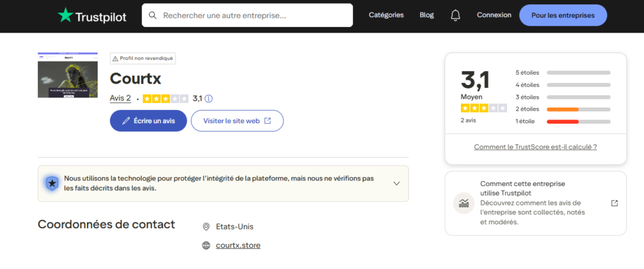Click the Profil non revendiqué badge
Screen dimensions: 644x269
(x=143, y=58)
